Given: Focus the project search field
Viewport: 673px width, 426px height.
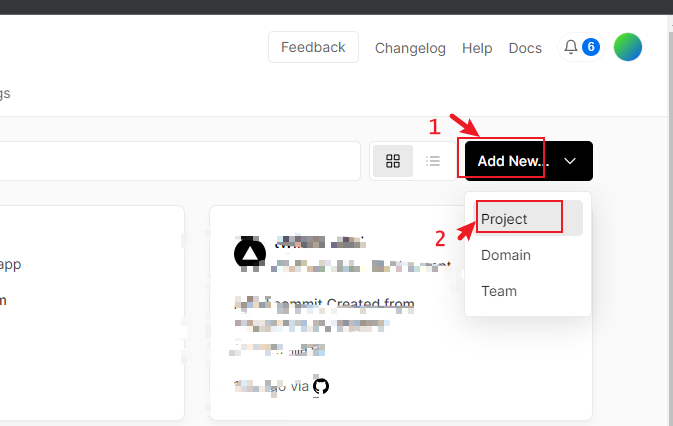Looking at the screenshot, I should [x=180, y=161].
